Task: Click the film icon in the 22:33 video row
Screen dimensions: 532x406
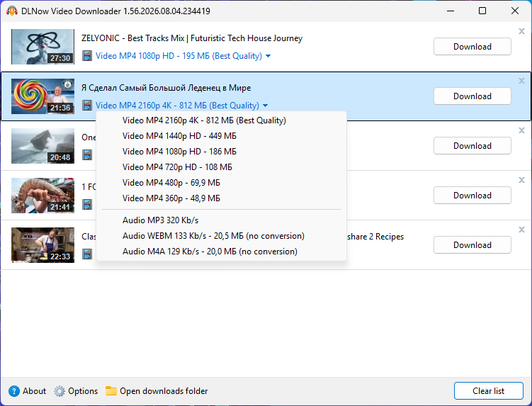Action: [87, 254]
